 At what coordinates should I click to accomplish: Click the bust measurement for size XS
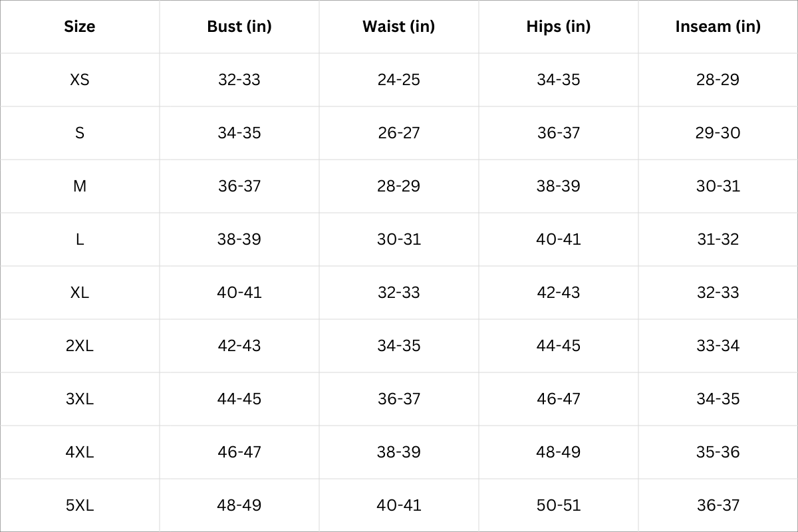(239, 80)
